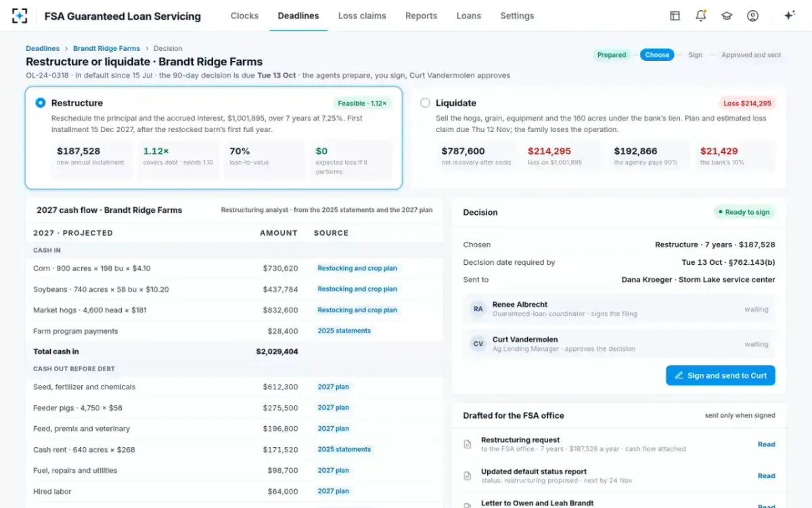
Task: Switch to the Clocks tab
Action: pos(244,16)
